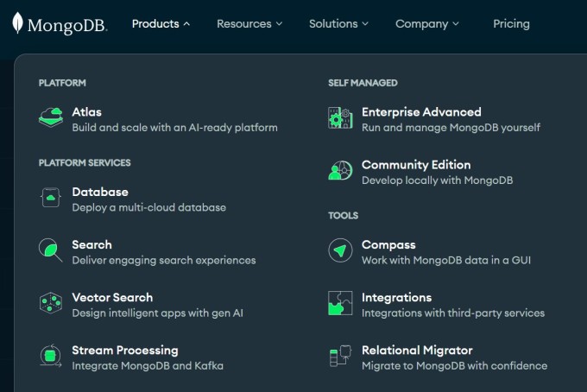Click the Relational Migrator icon
This screenshot has height=392, width=587.
pyautogui.click(x=340, y=357)
